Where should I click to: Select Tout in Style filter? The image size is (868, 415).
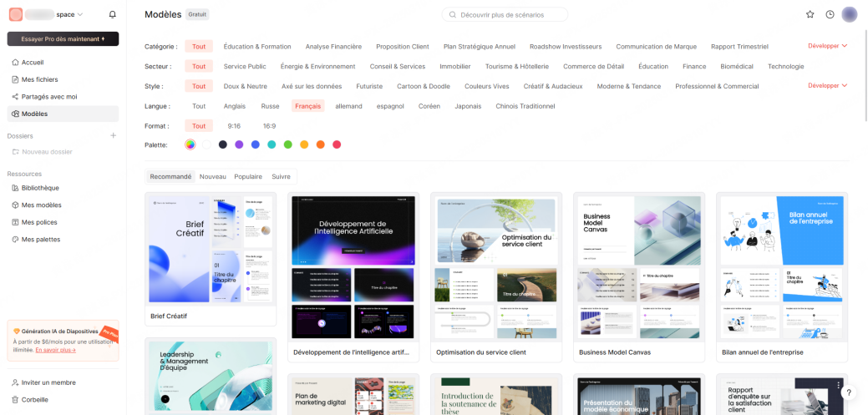[x=199, y=86]
